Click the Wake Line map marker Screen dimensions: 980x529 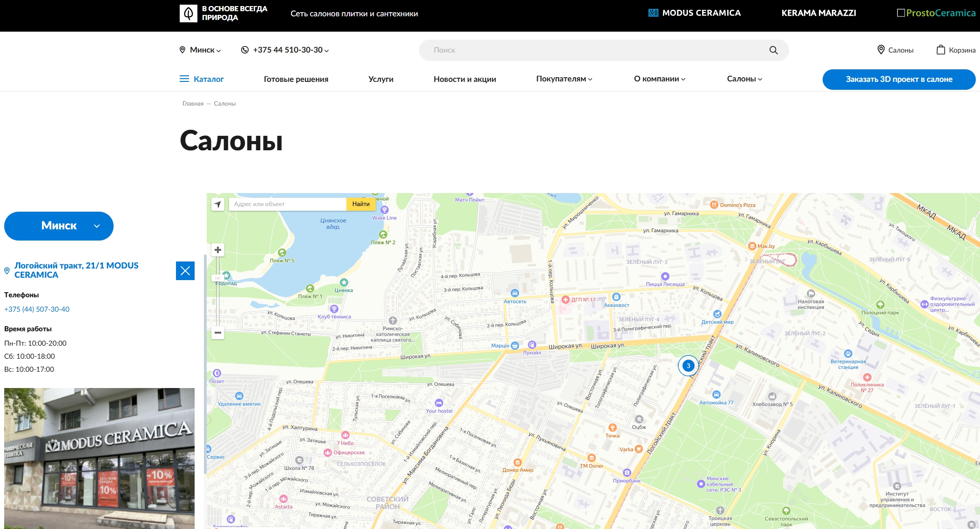coord(385,210)
